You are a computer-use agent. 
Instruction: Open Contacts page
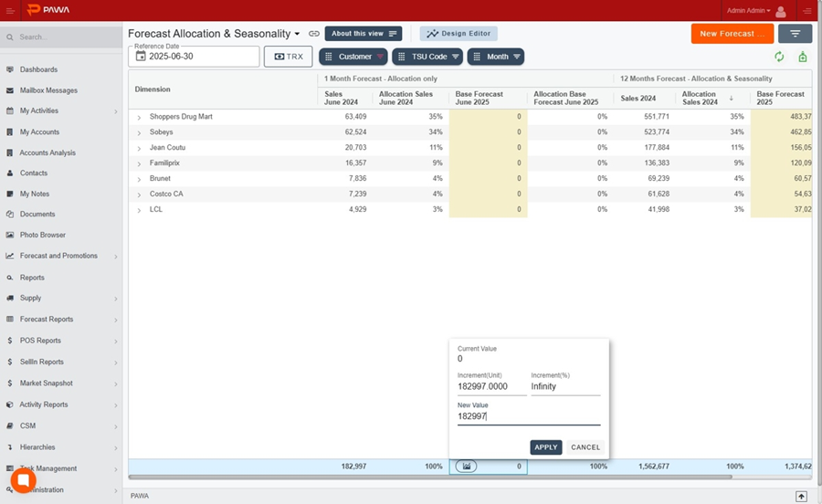[34, 173]
